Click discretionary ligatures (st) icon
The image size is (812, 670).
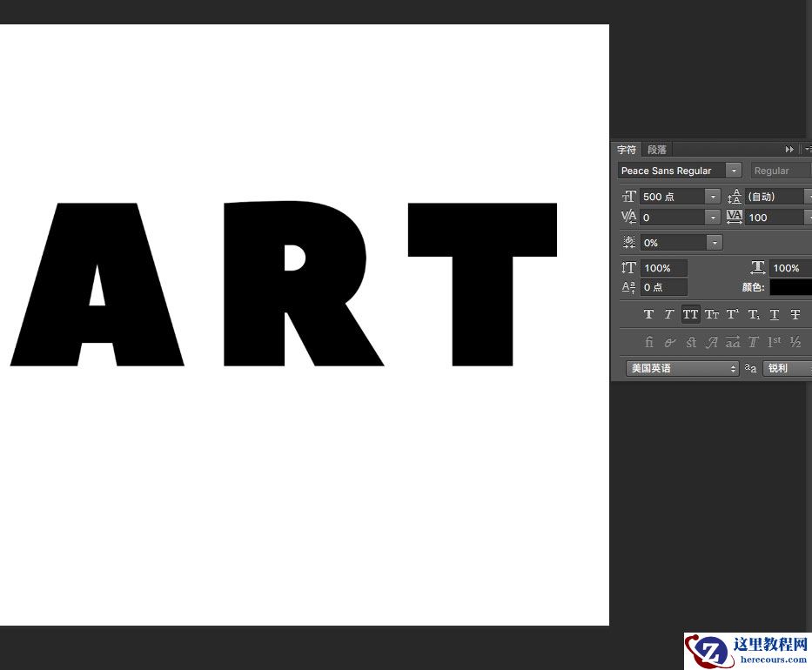691,342
